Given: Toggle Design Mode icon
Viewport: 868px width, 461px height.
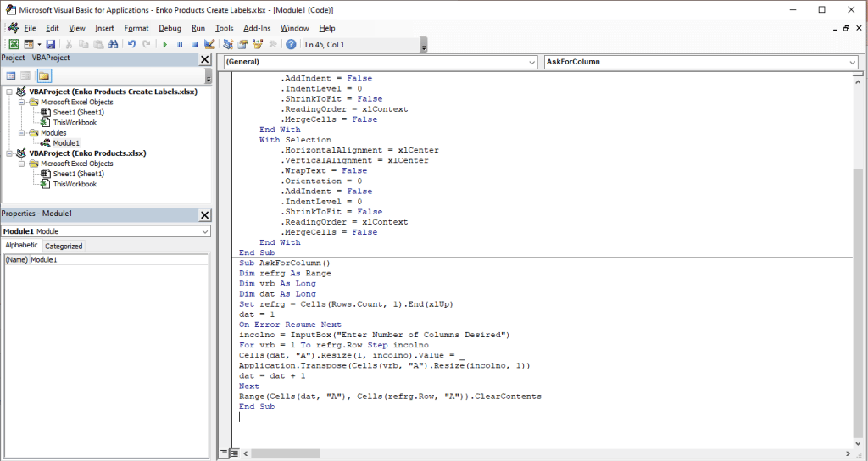Looking at the screenshot, I should coord(209,44).
